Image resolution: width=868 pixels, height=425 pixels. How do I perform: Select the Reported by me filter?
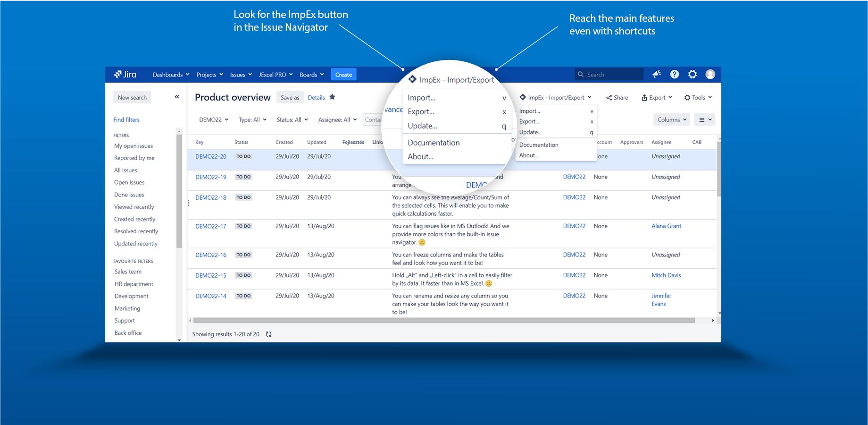[134, 158]
